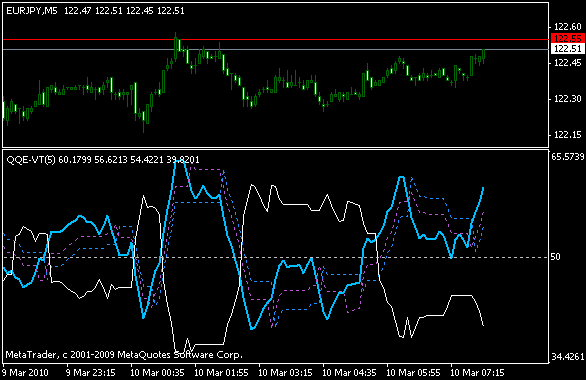The width and height of the screenshot is (586, 380).
Task: Click the 9 Mar 2010 date label
Action: pyautogui.click(x=25, y=373)
